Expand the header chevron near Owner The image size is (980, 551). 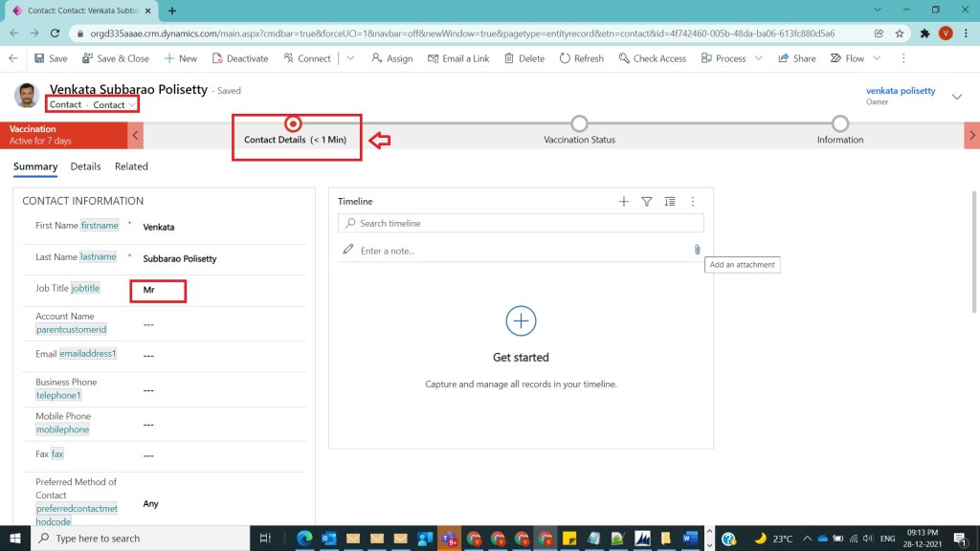click(x=956, y=97)
